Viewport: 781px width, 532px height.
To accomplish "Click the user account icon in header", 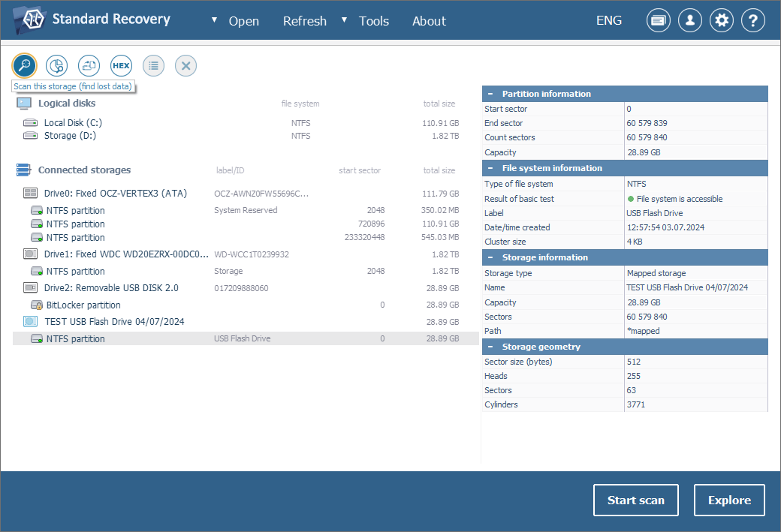I will (690, 21).
